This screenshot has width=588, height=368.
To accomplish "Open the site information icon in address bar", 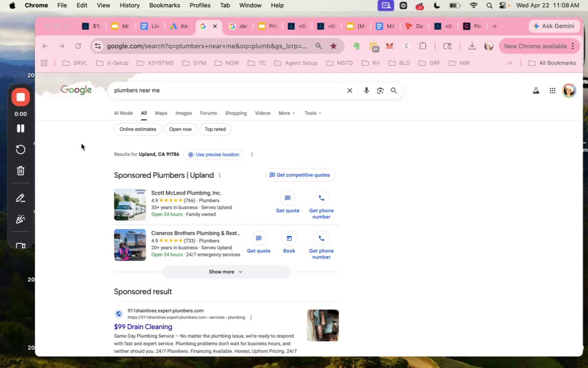I will point(98,46).
